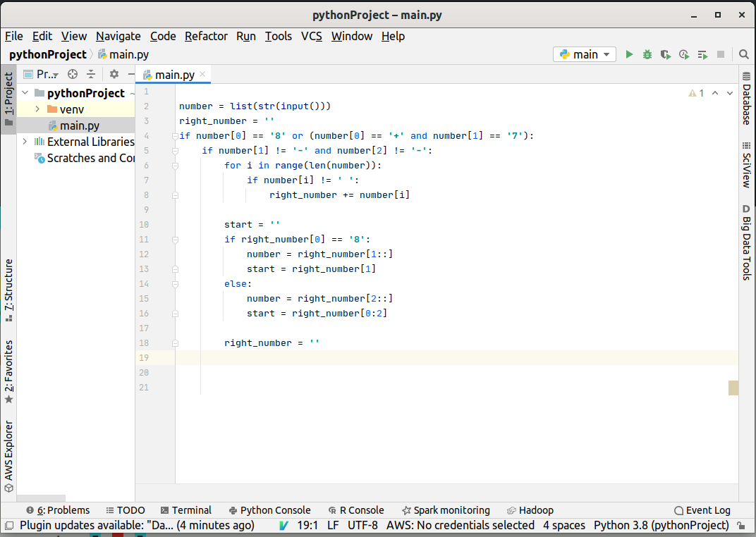Open the R Console
This screenshot has width=756, height=537.
pos(356,510)
